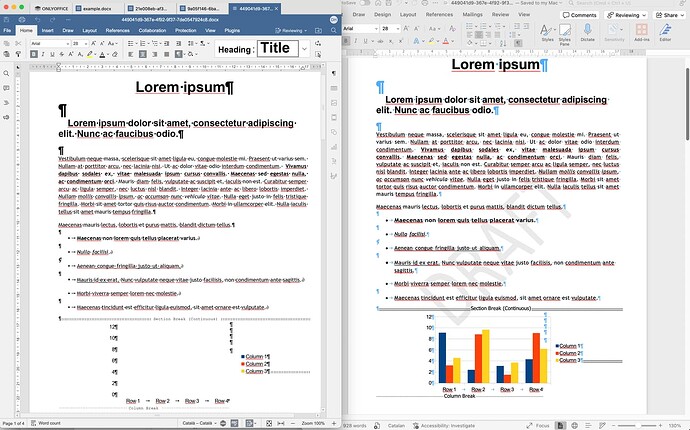Click the ONLYOFFICE highlight color marker
690x430 pixels.
click(x=90, y=55)
